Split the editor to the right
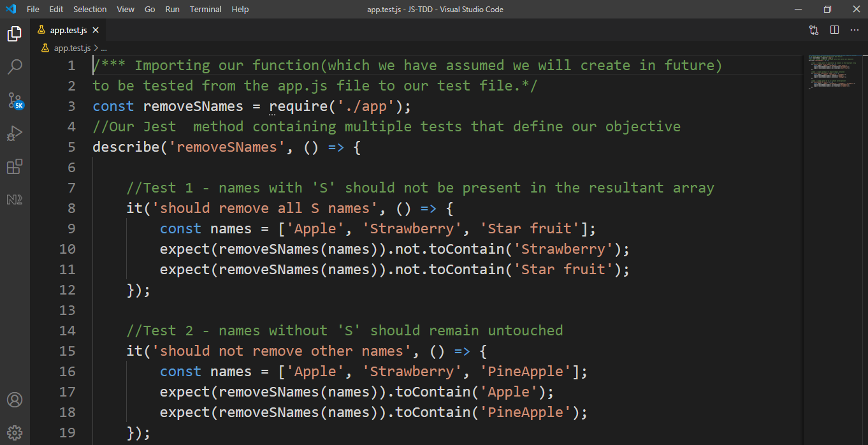 click(834, 30)
